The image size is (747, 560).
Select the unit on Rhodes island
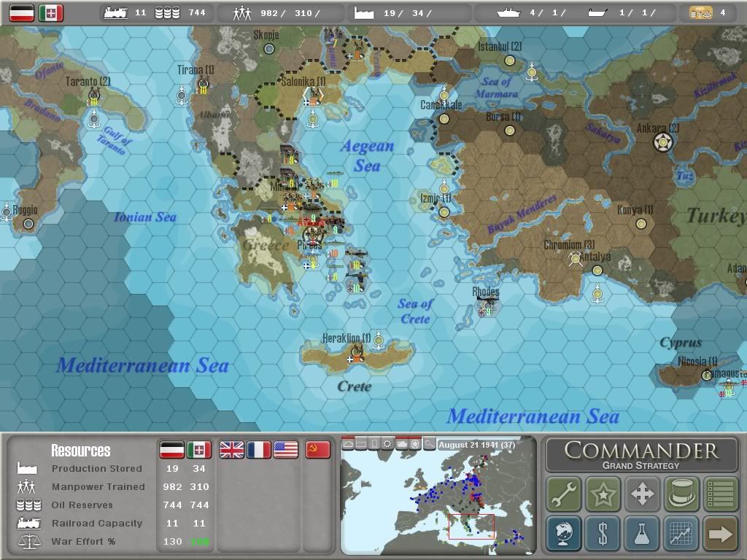click(487, 305)
